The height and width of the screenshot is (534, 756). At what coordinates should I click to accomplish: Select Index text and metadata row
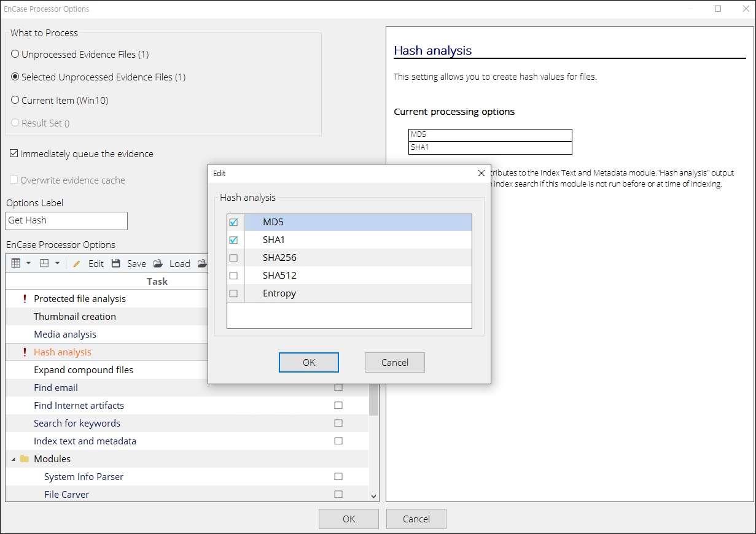point(187,441)
